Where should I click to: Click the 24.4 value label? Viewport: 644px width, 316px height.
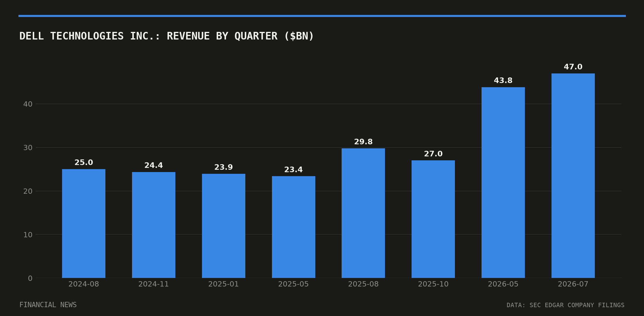click(154, 166)
